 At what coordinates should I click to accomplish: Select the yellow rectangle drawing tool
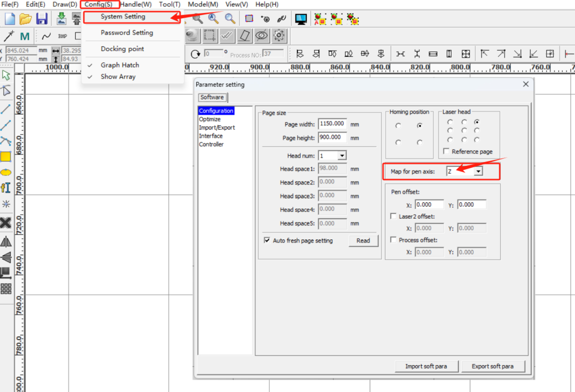click(6, 156)
